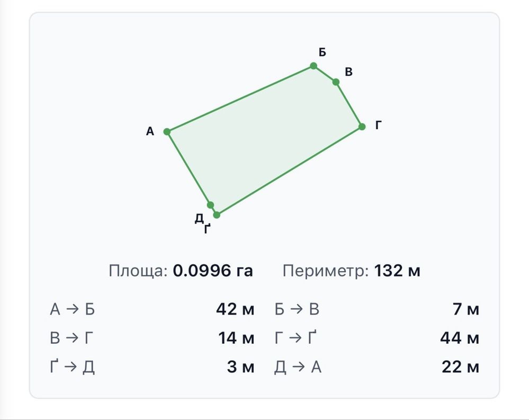Click the Д → А length value 22 м
This screenshot has height=420, width=529.
tap(460, 367)
